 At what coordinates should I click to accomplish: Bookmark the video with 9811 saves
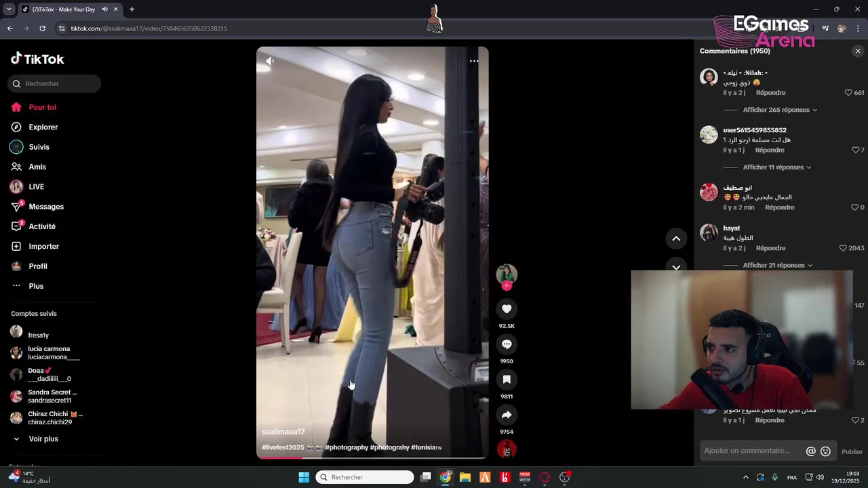click(507, 380)
